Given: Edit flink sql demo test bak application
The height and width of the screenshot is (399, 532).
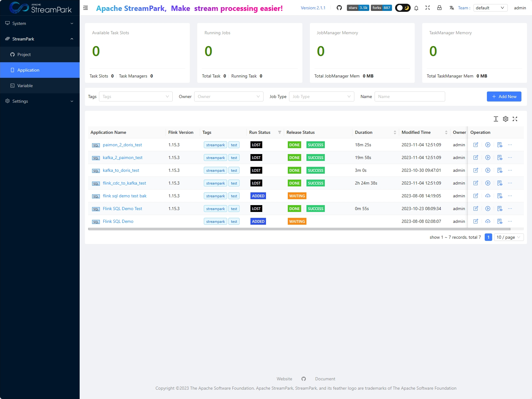Looking at the screenshot, I should coord(476,196).
